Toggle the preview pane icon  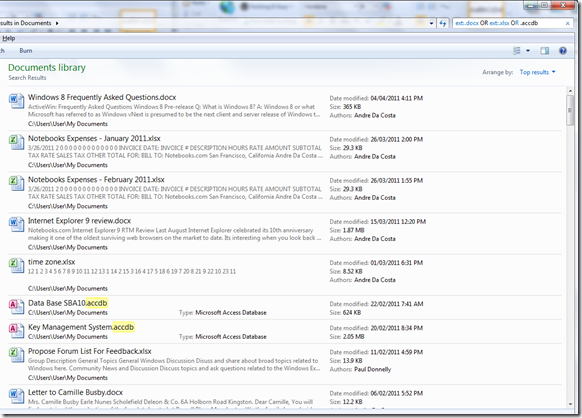[x=545, y=51]
